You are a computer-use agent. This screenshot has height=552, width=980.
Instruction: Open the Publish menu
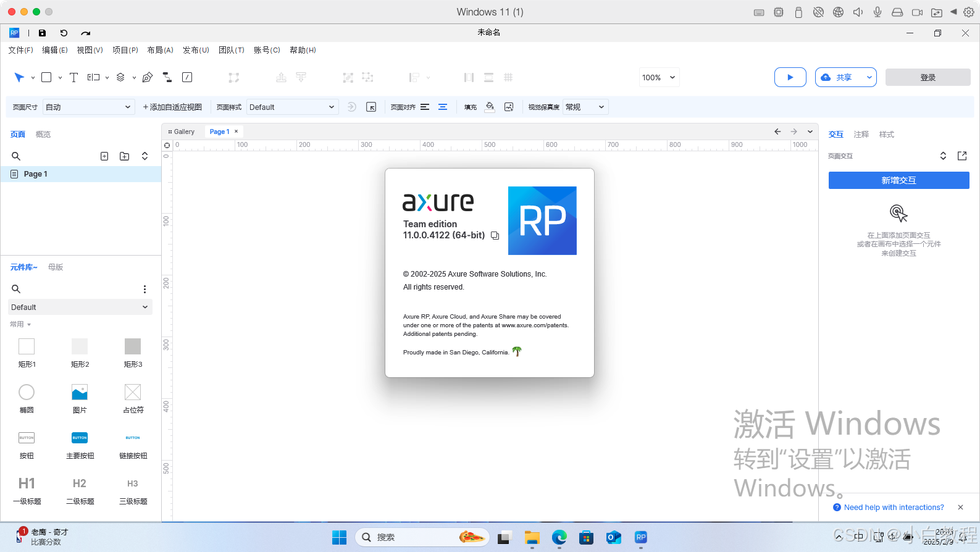(x=196, y=50)
